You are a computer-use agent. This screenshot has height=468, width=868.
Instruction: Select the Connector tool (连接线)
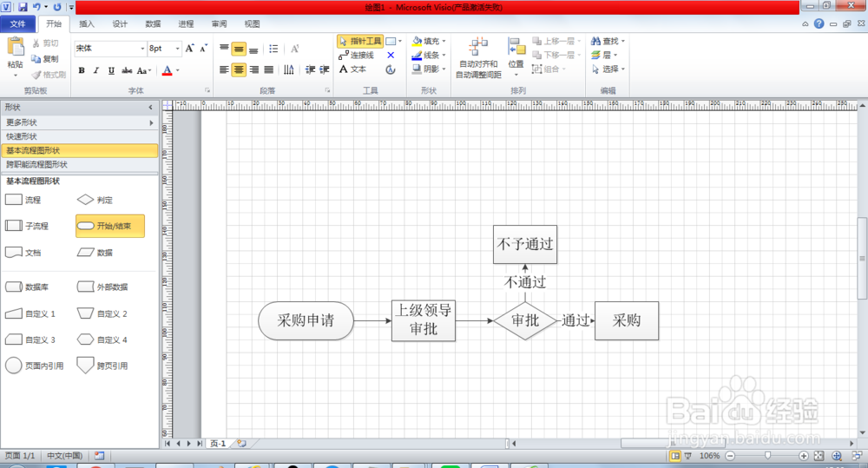[x=357, y=55]
